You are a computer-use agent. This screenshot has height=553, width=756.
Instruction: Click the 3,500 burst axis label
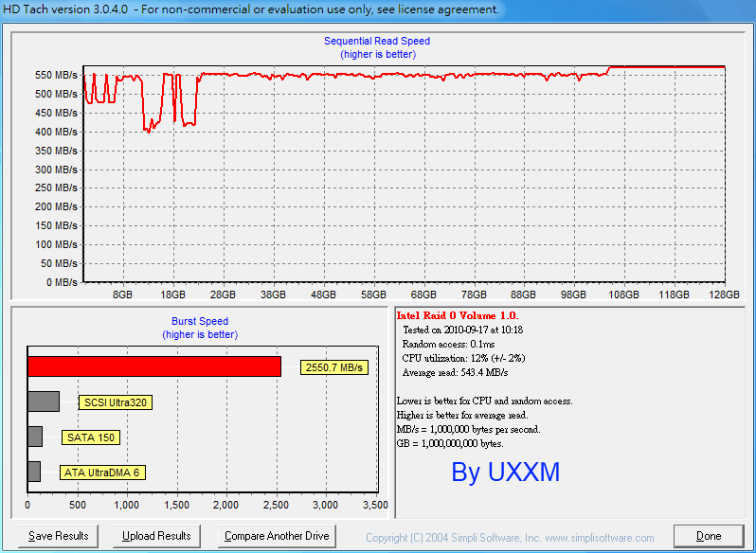click(x=375, y=505)
